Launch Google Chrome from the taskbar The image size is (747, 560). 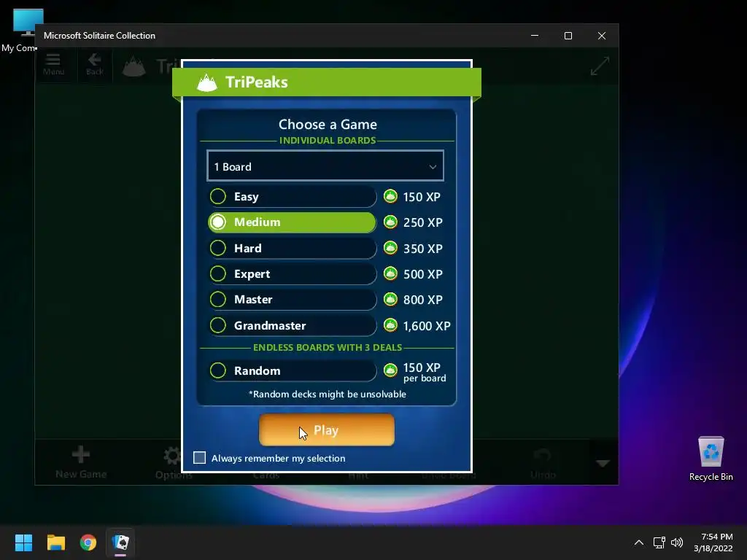(x=88, y=542)
